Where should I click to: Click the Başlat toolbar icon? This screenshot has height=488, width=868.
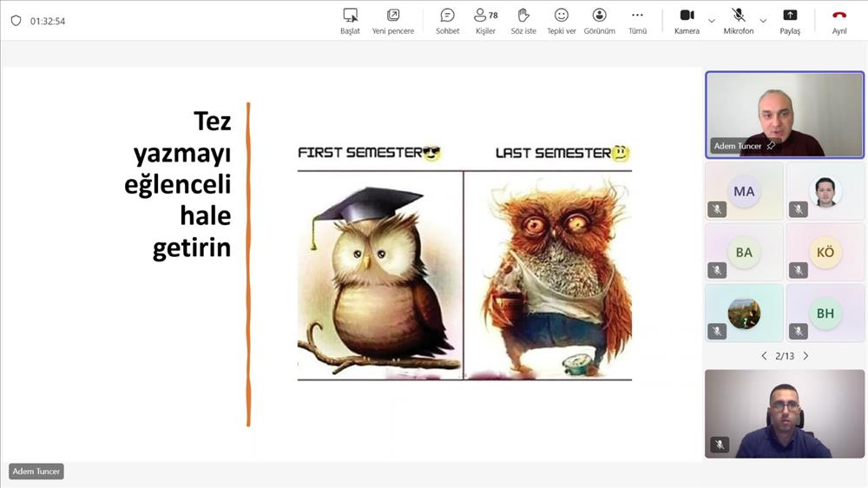click(350, 21)
